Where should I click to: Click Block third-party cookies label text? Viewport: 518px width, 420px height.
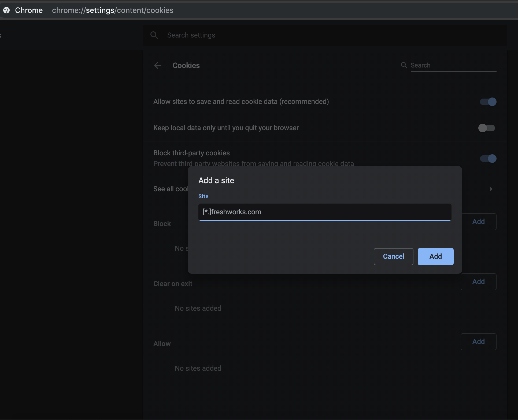pos(191,153)
